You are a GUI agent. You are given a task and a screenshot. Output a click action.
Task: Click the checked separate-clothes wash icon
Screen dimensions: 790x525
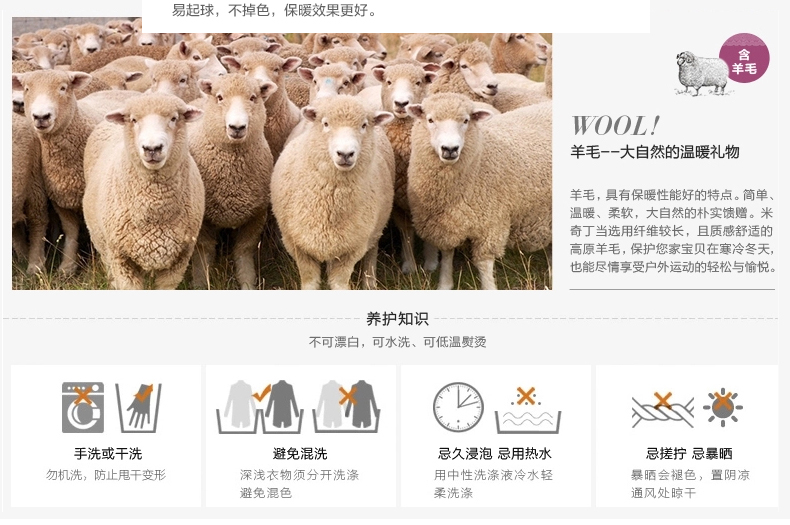[x=260, y=407]
